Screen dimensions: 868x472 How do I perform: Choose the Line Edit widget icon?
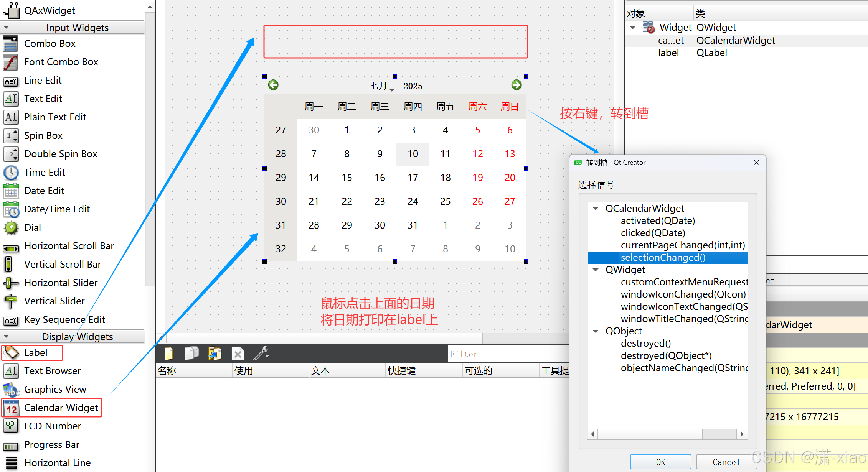pos(11,81)
